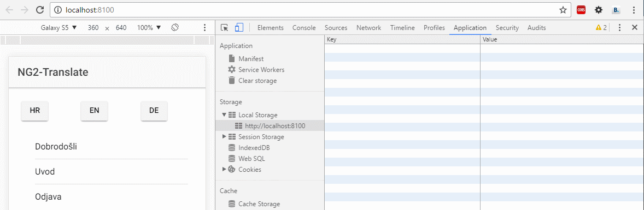Show the 2 warnings indicator
Viewport: 644px width, 210px height.
point(601,28)
